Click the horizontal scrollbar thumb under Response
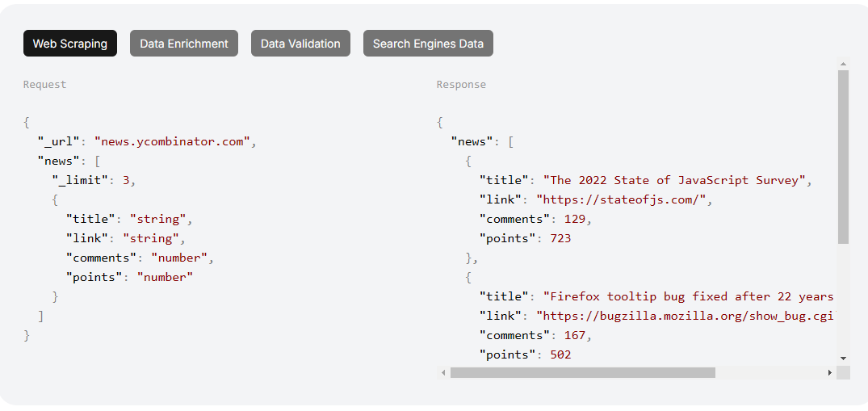 (x=582, y=373)
